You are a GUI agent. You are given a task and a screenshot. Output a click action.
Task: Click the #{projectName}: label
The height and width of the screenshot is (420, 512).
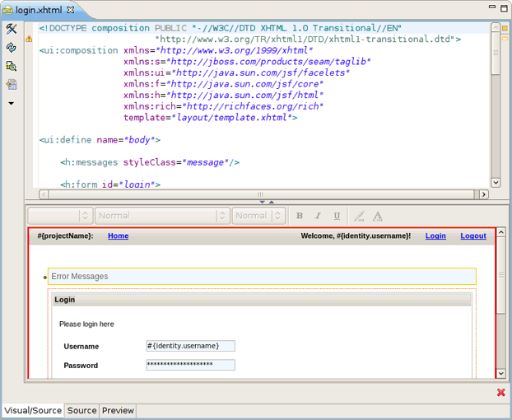(x=65, y=236)
